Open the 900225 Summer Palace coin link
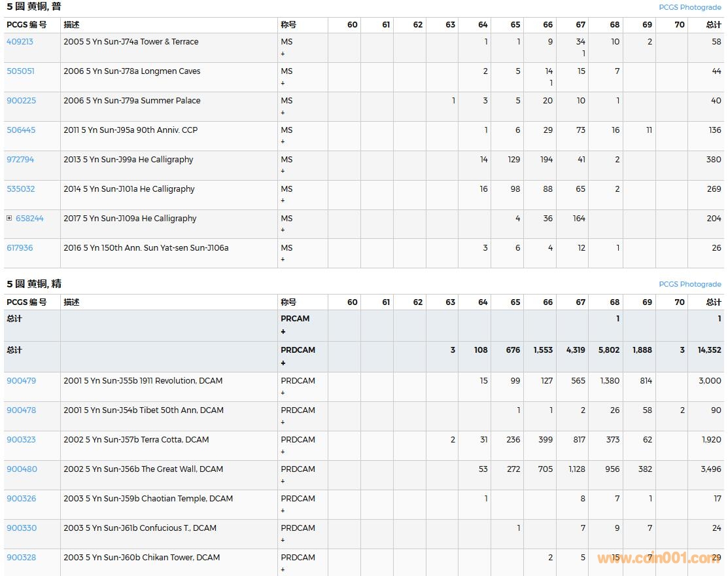The image size is (728, 576). 21,101
